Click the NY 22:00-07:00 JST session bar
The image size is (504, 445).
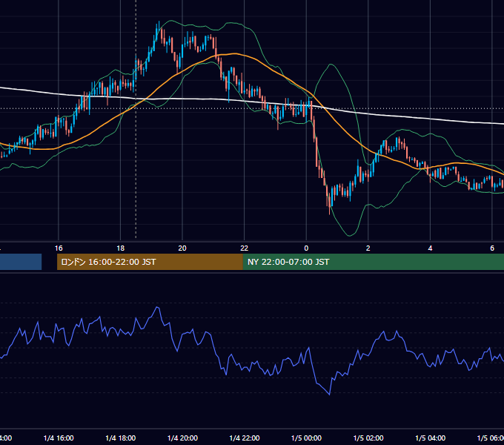coord(373,262)
